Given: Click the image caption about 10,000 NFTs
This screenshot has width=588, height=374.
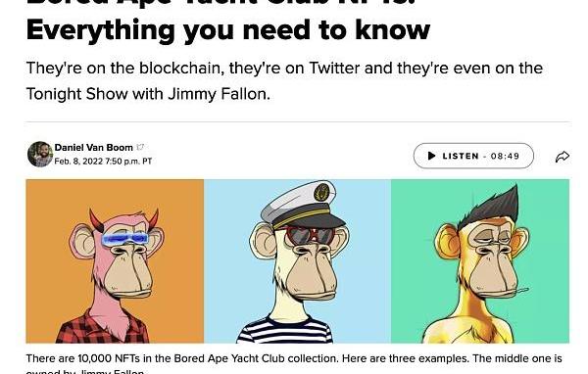Looking at the screenshot, I should [x=294, y=364].
